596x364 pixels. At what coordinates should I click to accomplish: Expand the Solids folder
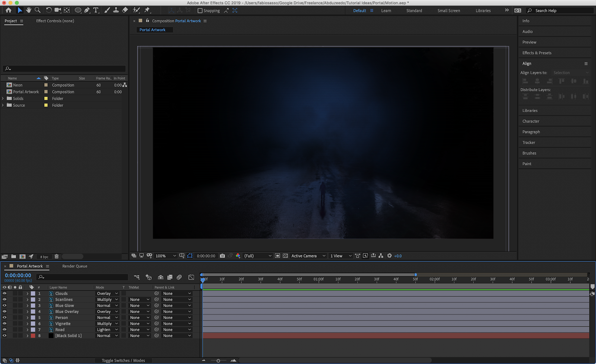(3, 99)
